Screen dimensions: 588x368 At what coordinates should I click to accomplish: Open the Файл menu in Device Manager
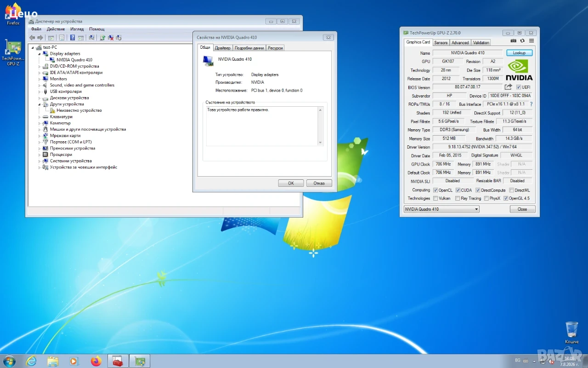pos(36,29)
